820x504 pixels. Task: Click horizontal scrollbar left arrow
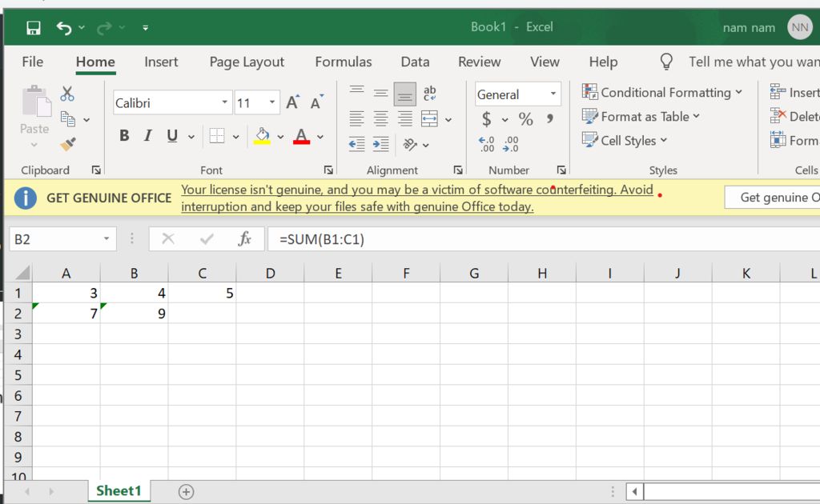(x=635, y=491)
